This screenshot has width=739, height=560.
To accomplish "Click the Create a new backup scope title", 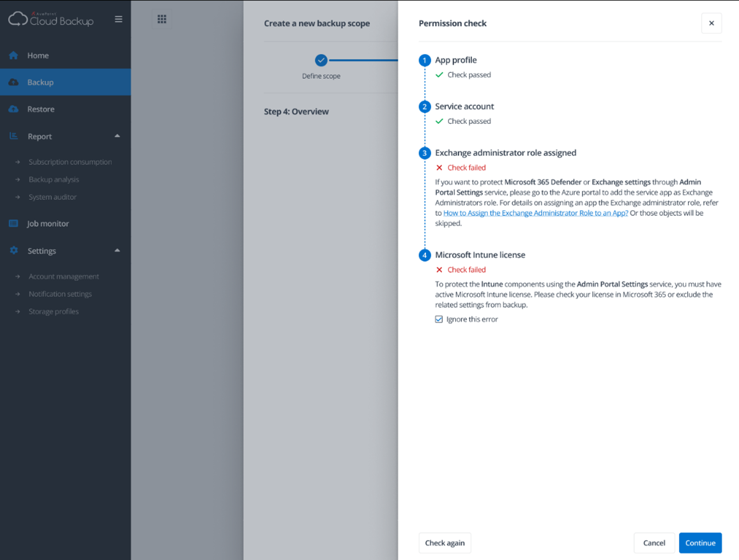I will [x=317, y=23].
